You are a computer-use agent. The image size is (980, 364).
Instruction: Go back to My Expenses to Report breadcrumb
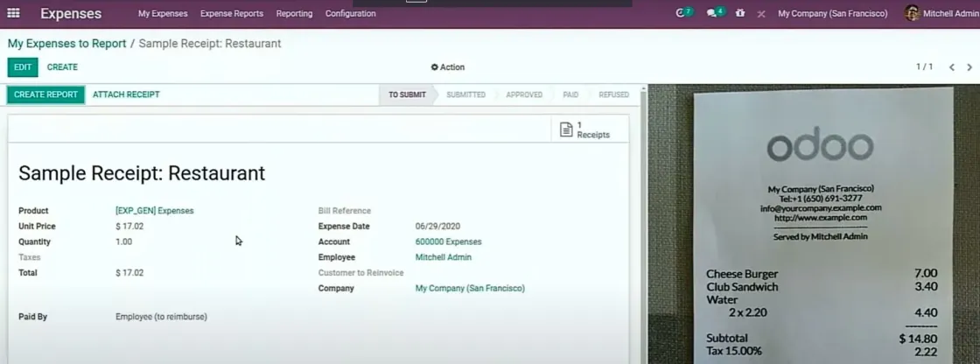click(66, 43)
